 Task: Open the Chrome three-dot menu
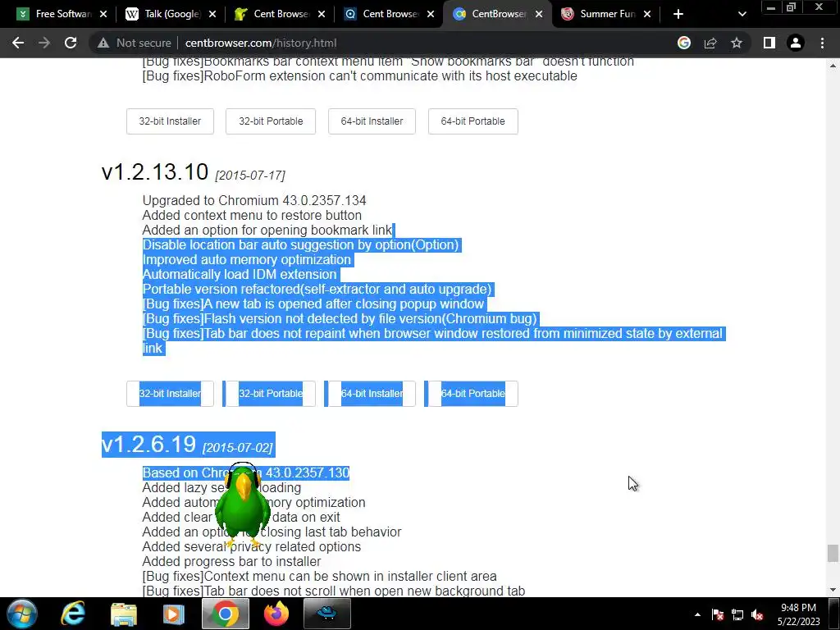pos(822,43)
